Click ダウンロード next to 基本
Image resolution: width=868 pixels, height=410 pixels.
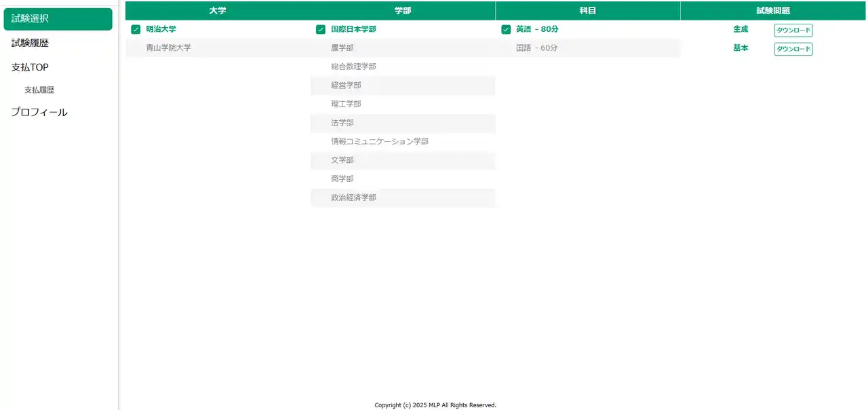pos(793,48)
